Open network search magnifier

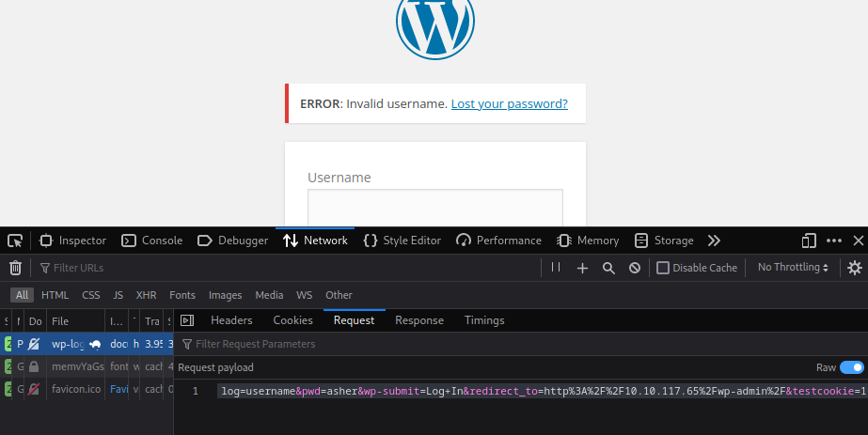pyautogui.click(x=608, y=268)
